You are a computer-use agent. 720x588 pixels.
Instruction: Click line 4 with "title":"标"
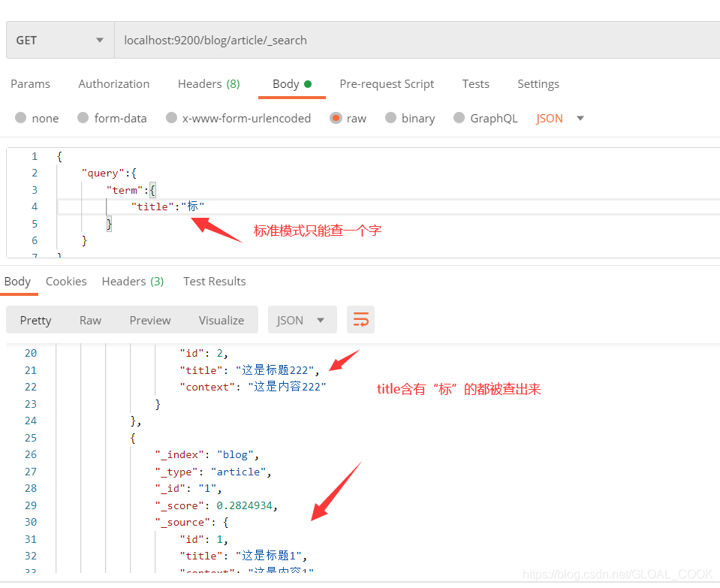point(167,207)
